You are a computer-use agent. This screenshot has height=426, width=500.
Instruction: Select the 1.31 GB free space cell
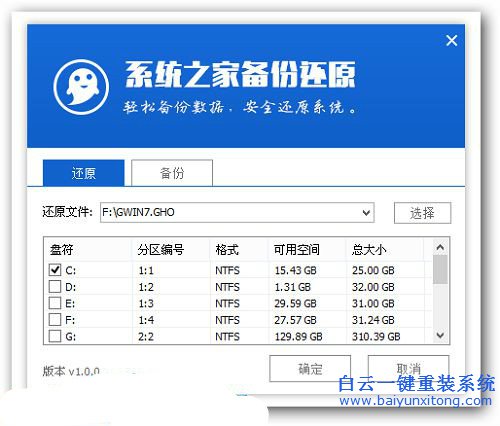[292, 287]
